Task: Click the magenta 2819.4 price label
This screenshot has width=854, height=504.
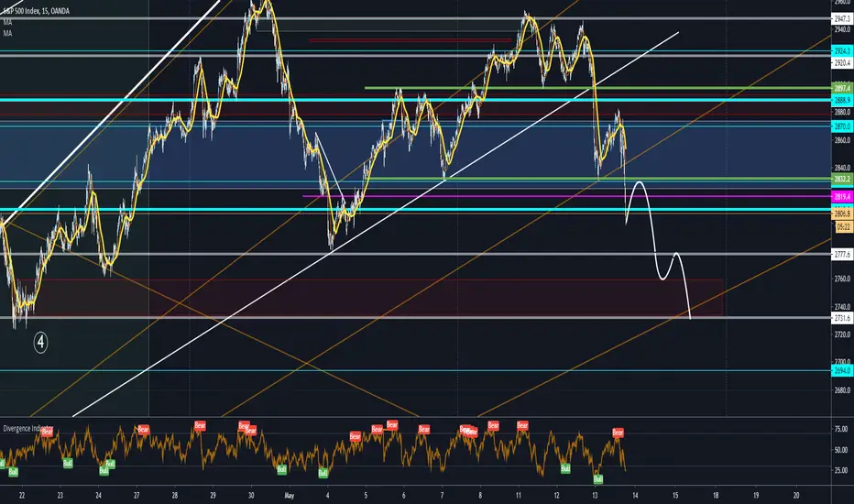Action: (842, 197)
